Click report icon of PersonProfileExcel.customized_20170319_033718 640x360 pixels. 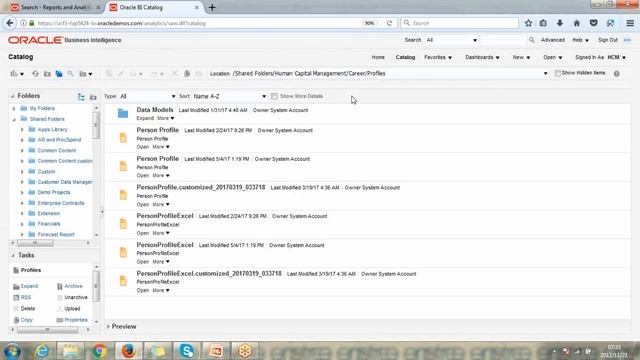[x=123, y=281]
